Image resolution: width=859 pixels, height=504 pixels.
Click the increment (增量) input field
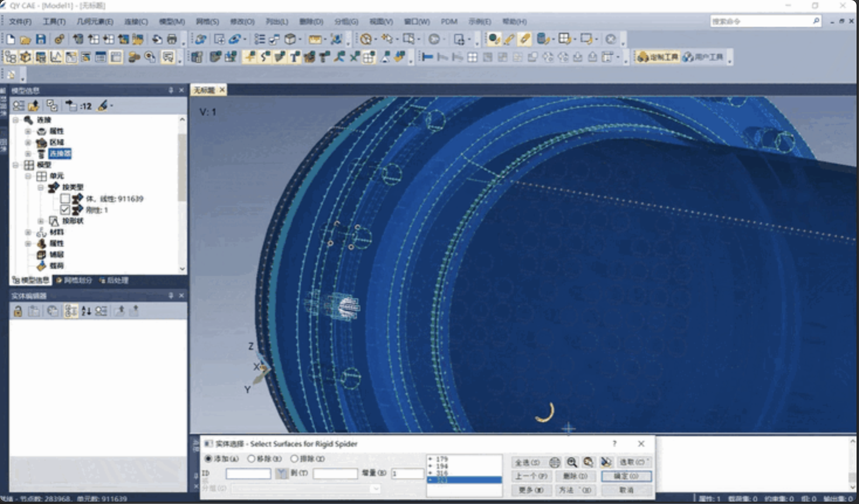[407, 474]
